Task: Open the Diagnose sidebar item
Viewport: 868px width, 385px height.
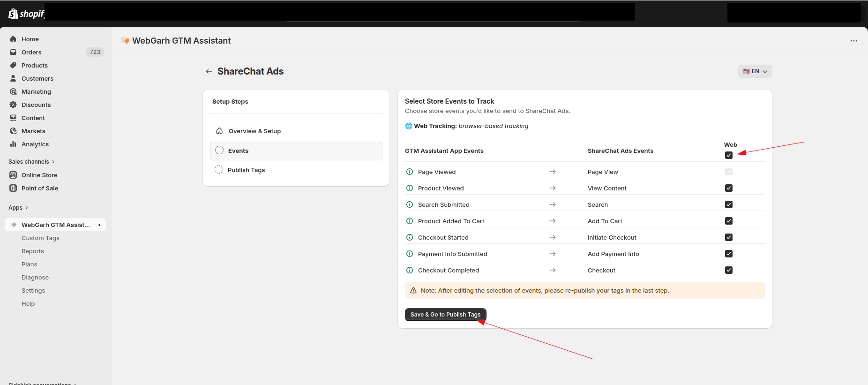Action: pos(35,278)
